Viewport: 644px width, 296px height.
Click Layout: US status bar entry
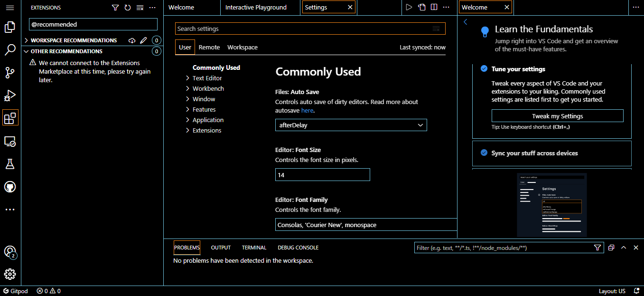click(612, 291)
